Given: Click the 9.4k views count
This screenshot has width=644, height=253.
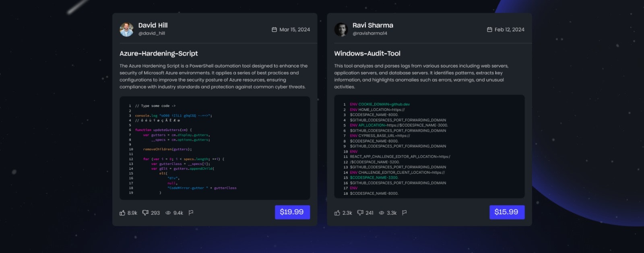Looking at the screenshot, I should (x=178, y=213).
